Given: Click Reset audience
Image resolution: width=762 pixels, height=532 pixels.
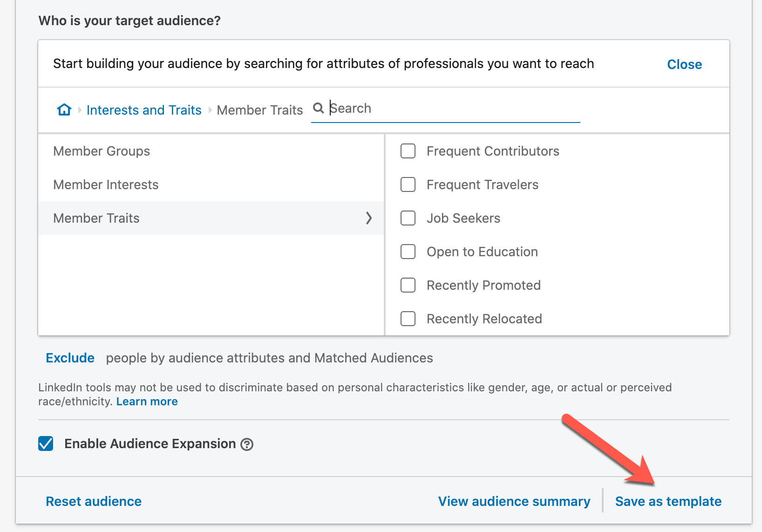Looking at the screenshot, I should coord(94,501).
